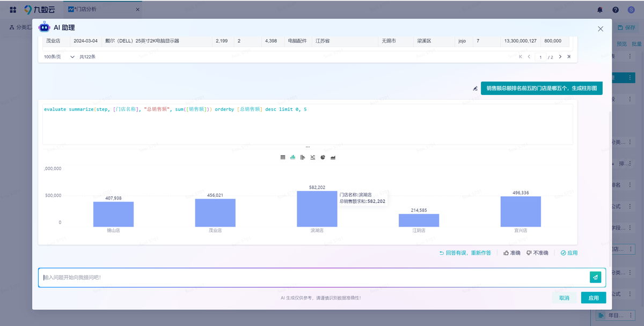Image resolution: width=644 pixels, height=326 pixels.
Task: Switch result view to table
Action: pyautogui.click(x=283, y=158)
